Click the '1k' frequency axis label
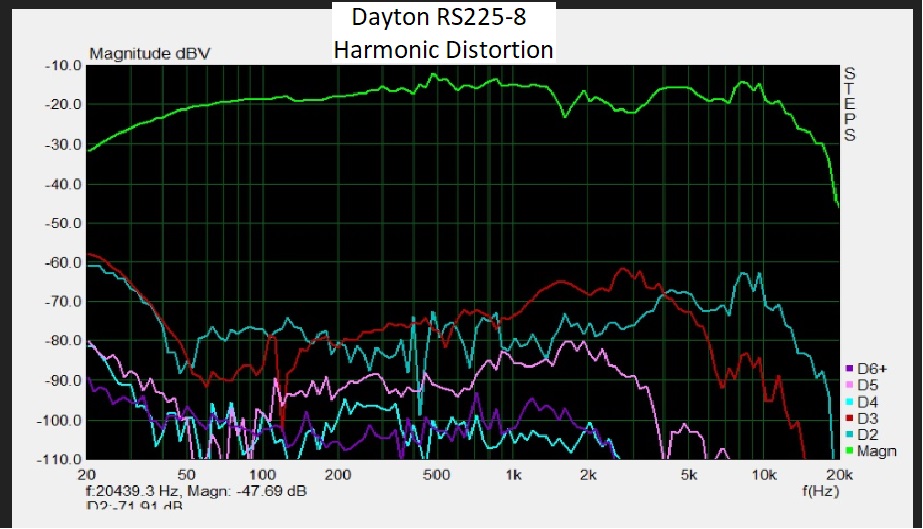The image size is (923, 529). tap(513, 475)
